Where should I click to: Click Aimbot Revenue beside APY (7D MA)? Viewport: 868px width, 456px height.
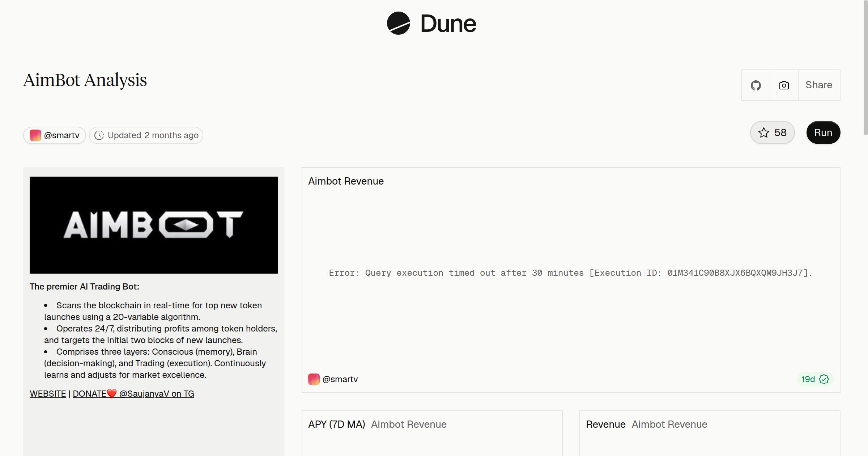tap(409, 425)
